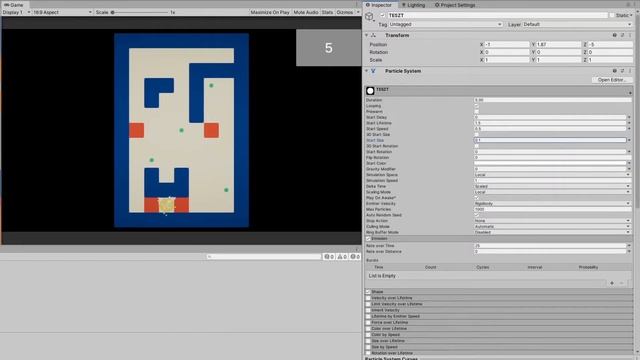The image size is (640, 360).
Task: Open the Ring Buffer Mode dropdown
Action: click(x=553, y=232)
